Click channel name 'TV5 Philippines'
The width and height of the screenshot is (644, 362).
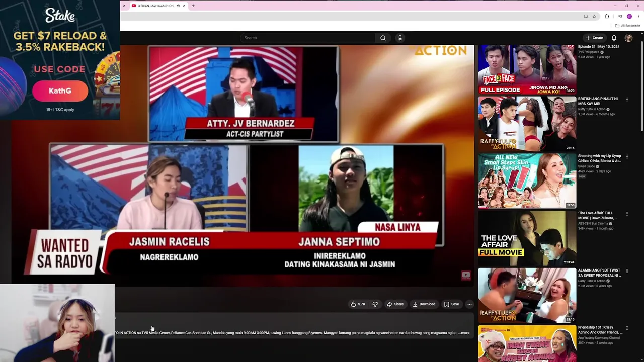pos(589,52)
